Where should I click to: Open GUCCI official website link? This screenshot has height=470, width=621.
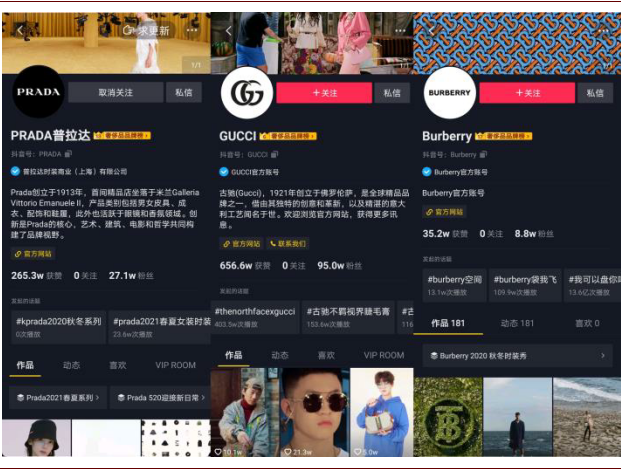click(x=241, y=244)
